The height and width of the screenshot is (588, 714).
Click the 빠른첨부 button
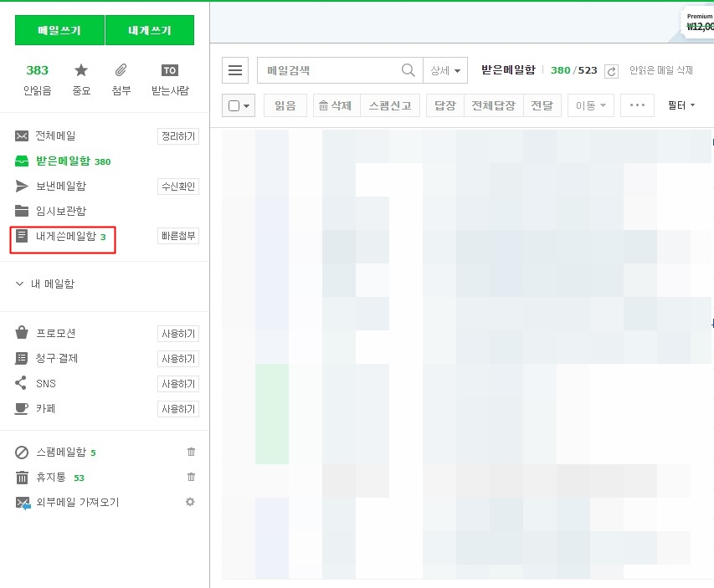point(178,236)
